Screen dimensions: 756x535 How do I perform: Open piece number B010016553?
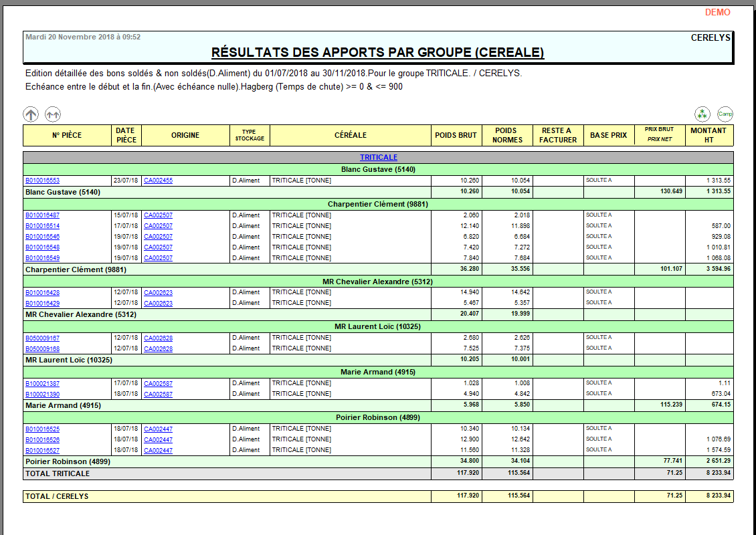pyautogui.click(x=42, y=181)
